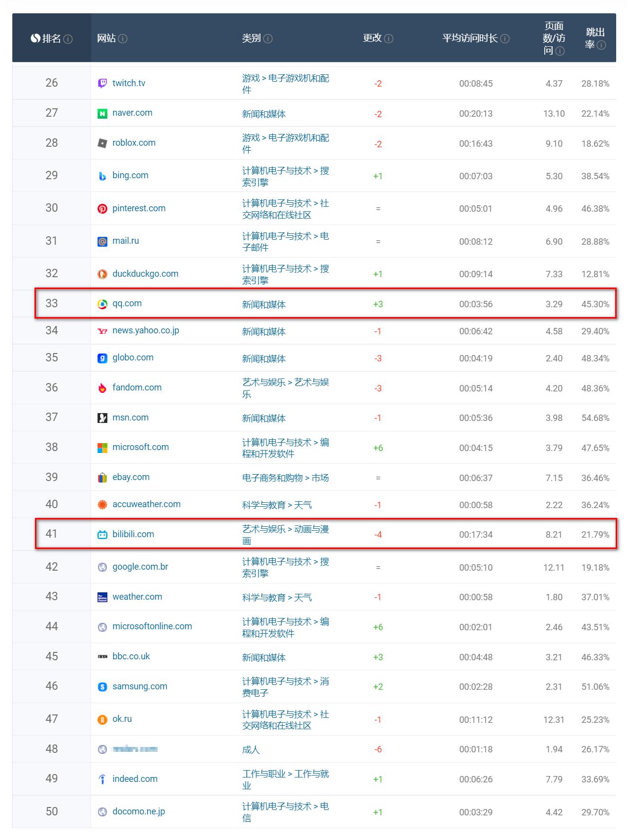Click change value -6 in row 48
The width and height of the screenshot is (628, 840).
[x=378, y=749]
